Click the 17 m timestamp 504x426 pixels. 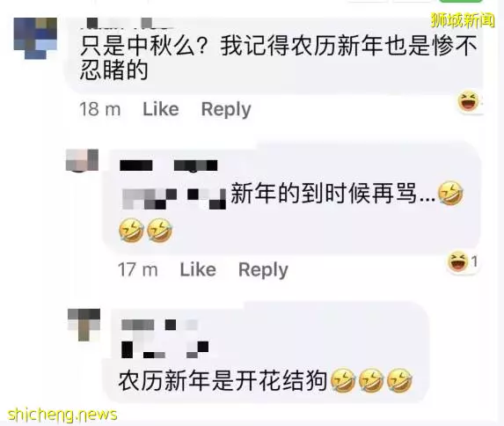[x=137, y=269]
